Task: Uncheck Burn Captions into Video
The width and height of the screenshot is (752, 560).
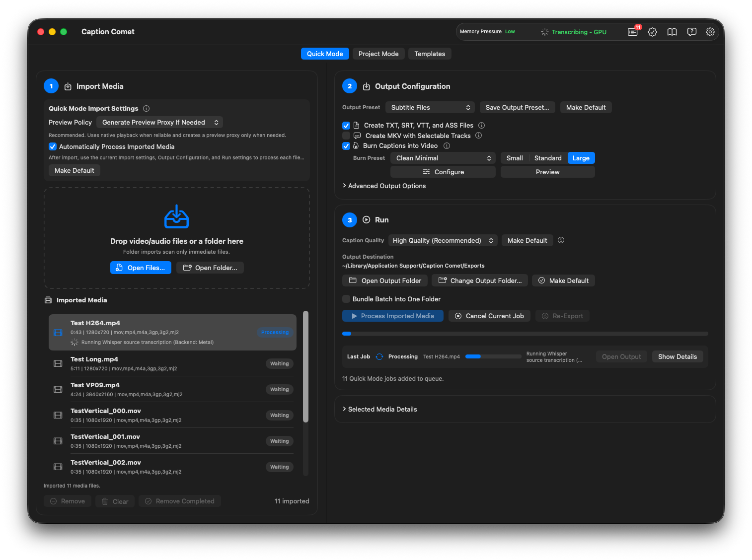Action: [x=346, y=145]
